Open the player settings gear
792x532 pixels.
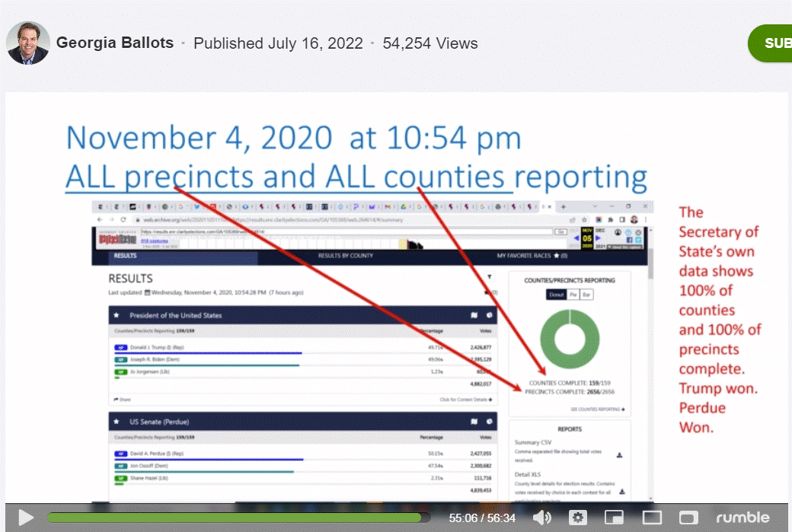[579, 518]
